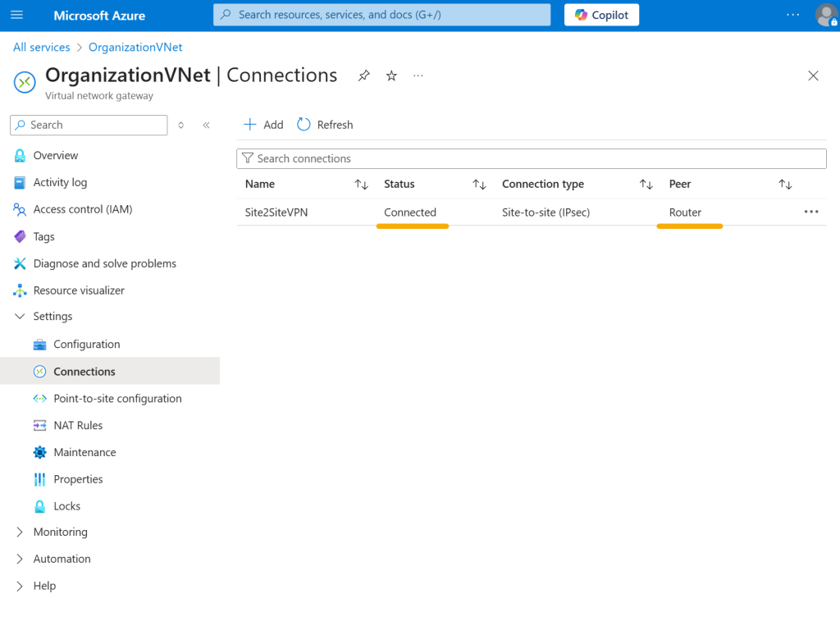Toggle expand-collapse all menu groups

(x=181, y=125)
